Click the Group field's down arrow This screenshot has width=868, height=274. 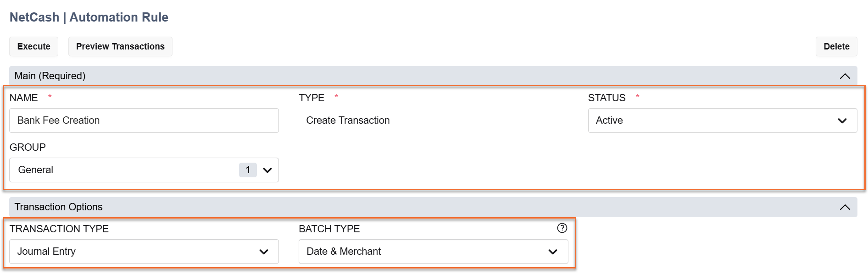coord(267,170)
